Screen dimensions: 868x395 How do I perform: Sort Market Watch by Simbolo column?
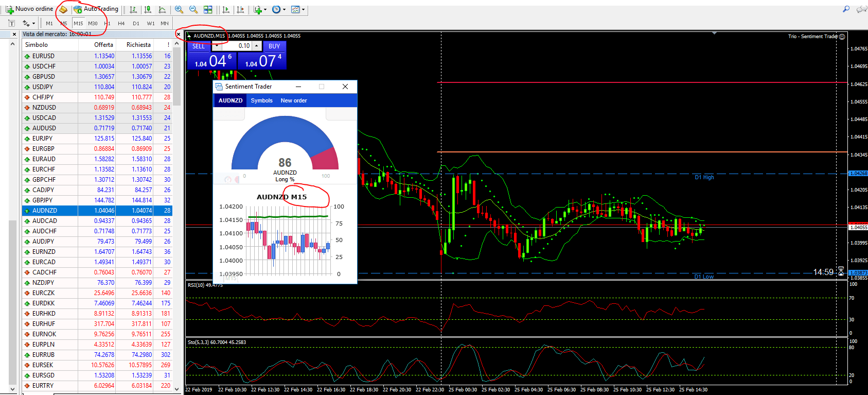coord(50,45)
